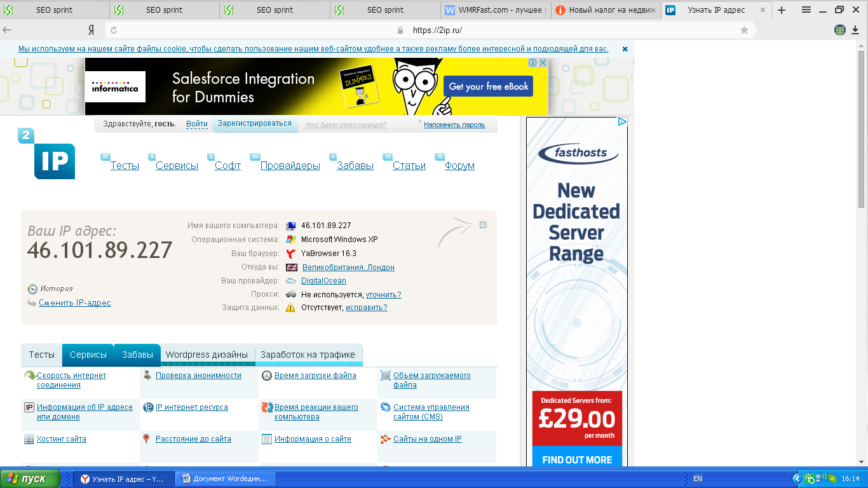
Task: Click the AdChoices icon on the Salesforce banner
Action: click(x=534, y=62)
